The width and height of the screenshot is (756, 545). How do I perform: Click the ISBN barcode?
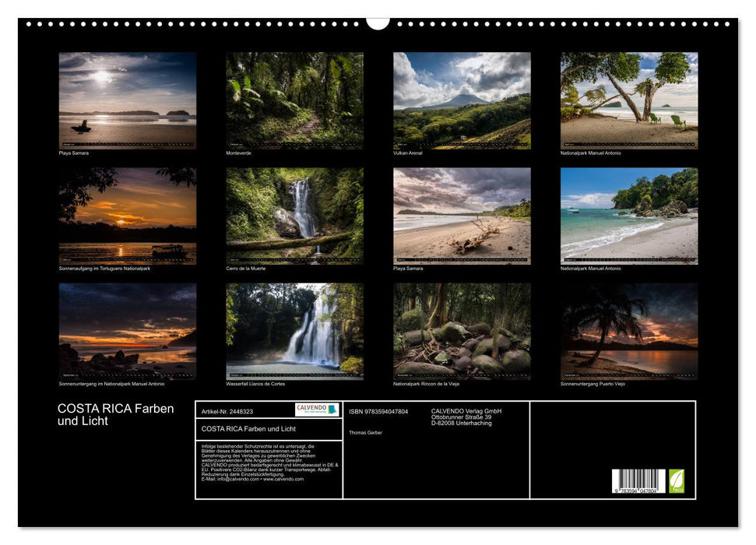pos(638,481)
